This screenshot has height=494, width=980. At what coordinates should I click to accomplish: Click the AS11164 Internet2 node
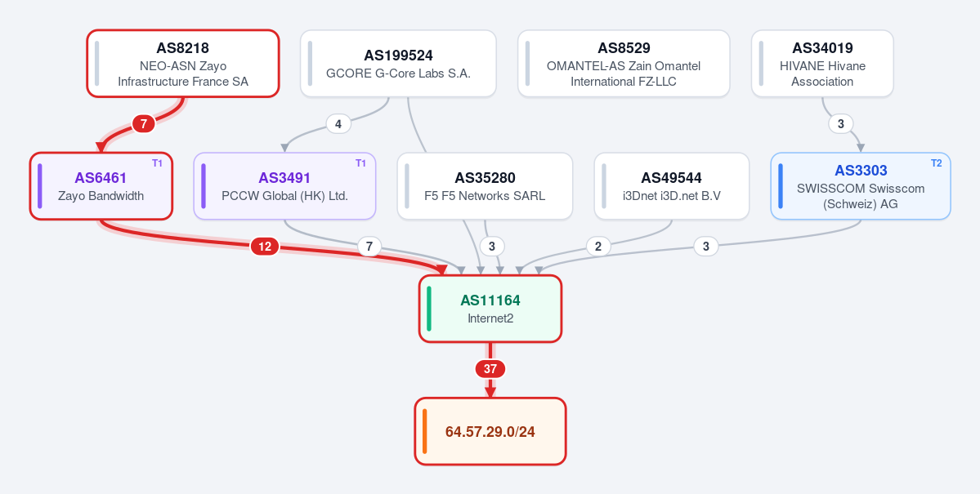click(490, 309)
